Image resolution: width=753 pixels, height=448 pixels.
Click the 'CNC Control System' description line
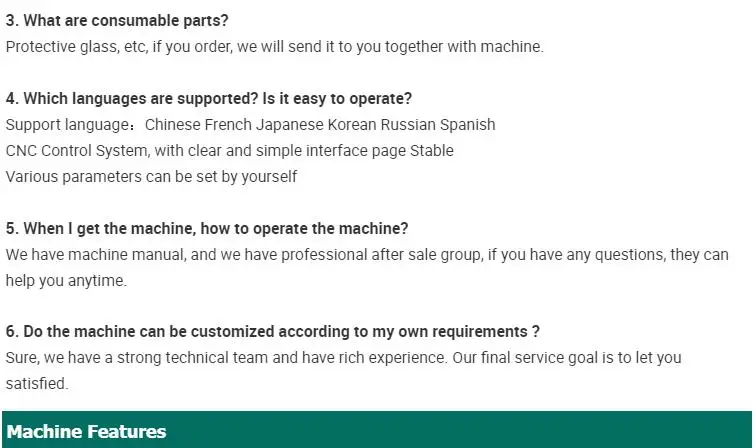230,151
